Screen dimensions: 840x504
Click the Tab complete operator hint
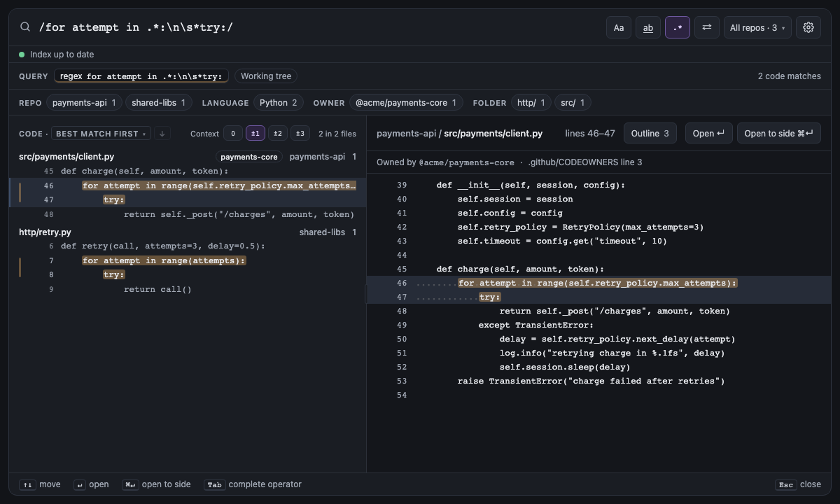click(x=253, y=484)
